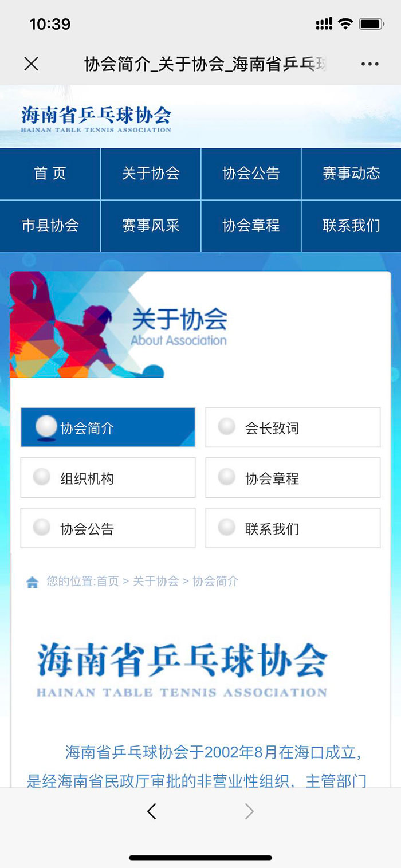Viewport: 401px width, 868px height.
Task: Select 市县协会 in the navigation bar
Action: 50,226
